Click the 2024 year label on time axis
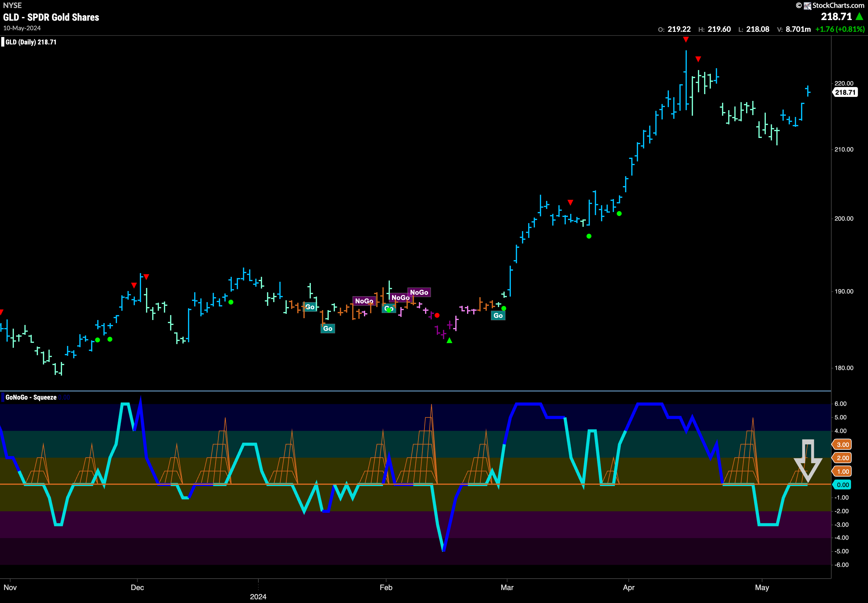 [x=258, y=597]
